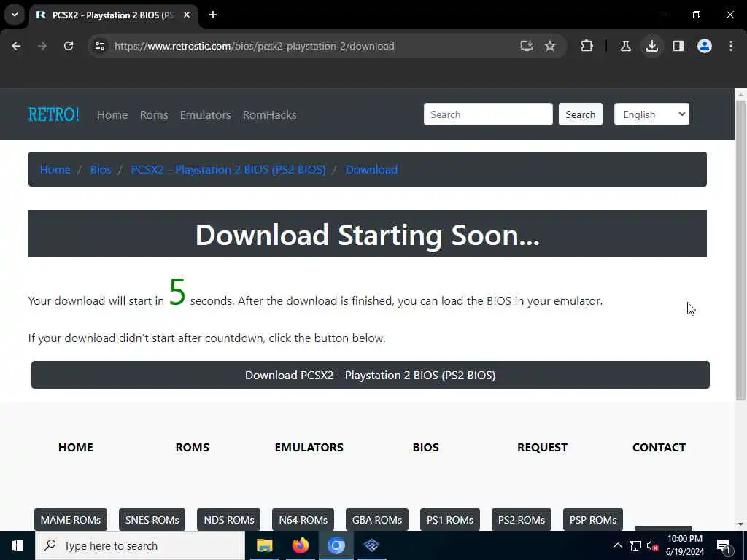
Task: Expand the English language dropdown
Action: point(651,114)
